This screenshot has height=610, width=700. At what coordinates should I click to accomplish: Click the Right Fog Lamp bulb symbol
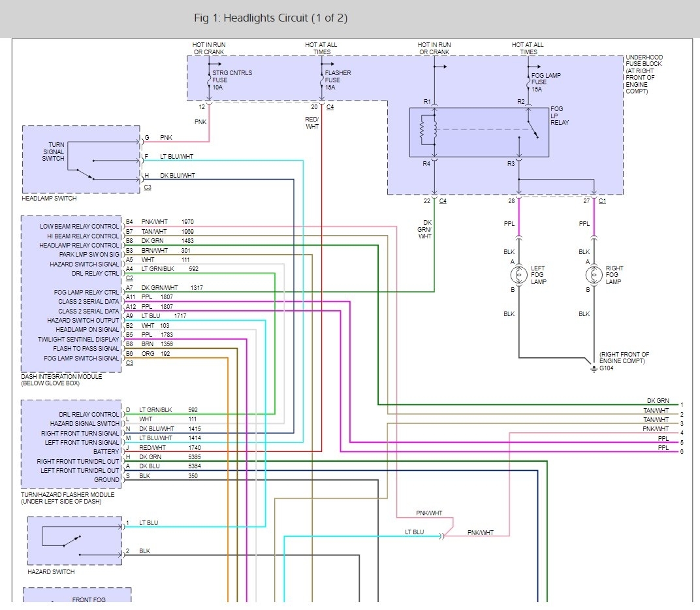(x=594, y=275)
